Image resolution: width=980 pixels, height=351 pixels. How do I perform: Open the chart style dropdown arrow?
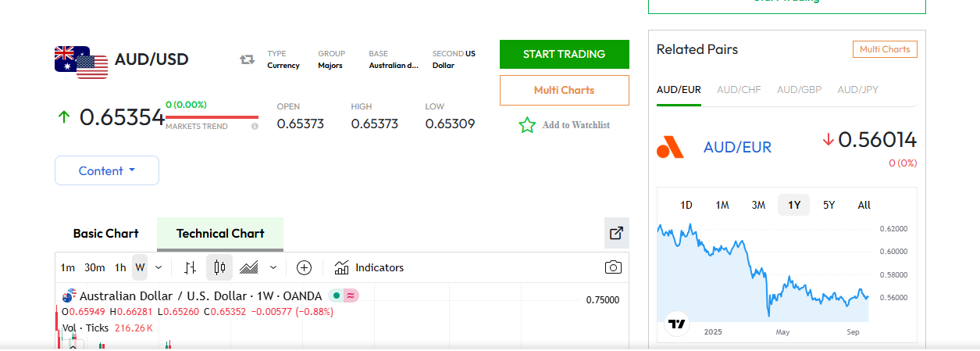273,267
